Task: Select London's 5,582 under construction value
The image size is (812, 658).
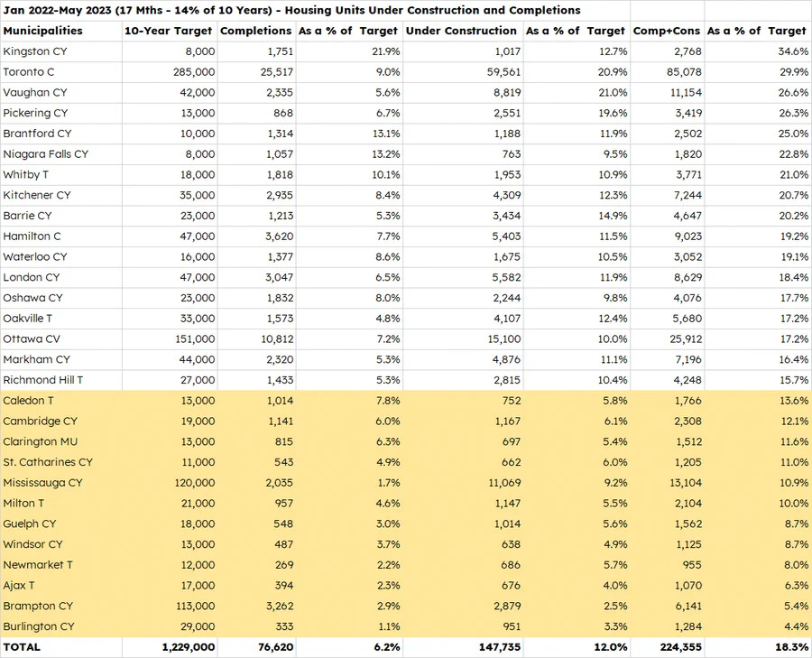Action: click(506, 277)
